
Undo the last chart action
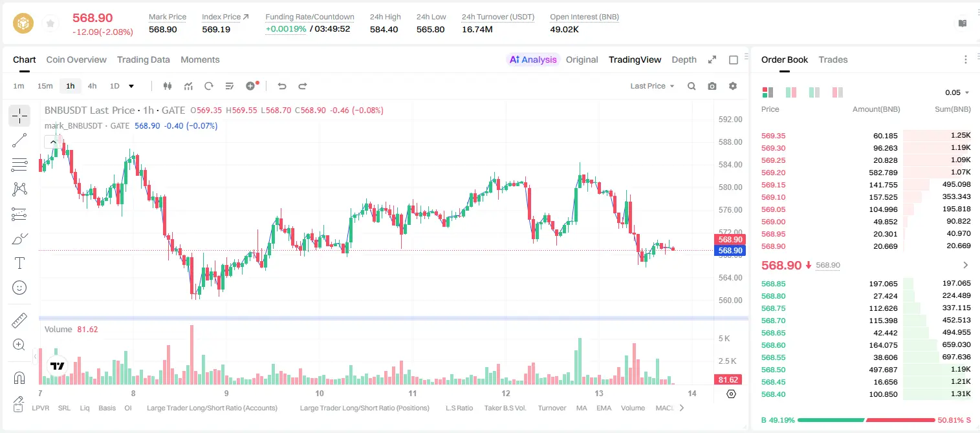coord(282,86)
